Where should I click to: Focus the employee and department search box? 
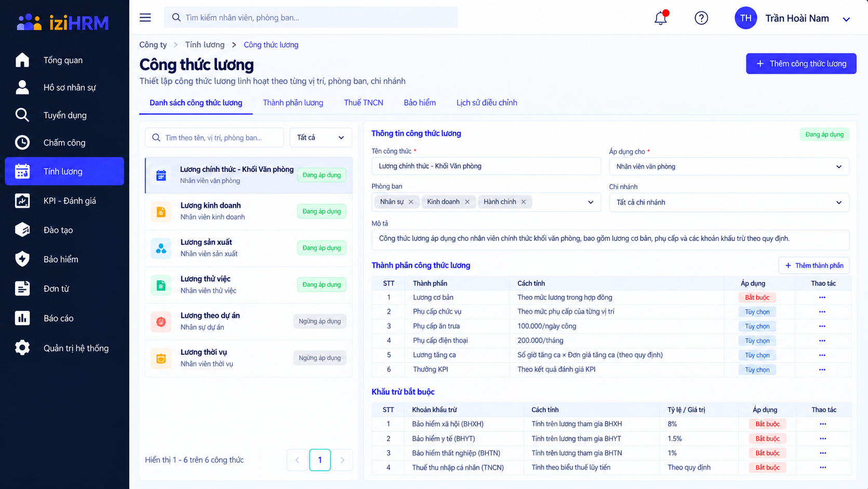311,18
